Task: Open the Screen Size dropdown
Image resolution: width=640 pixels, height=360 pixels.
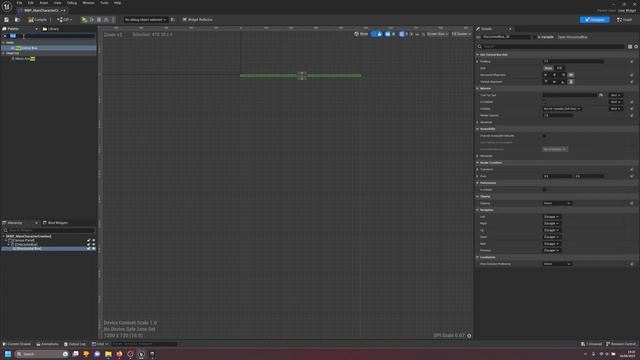Action: point(437,34)
